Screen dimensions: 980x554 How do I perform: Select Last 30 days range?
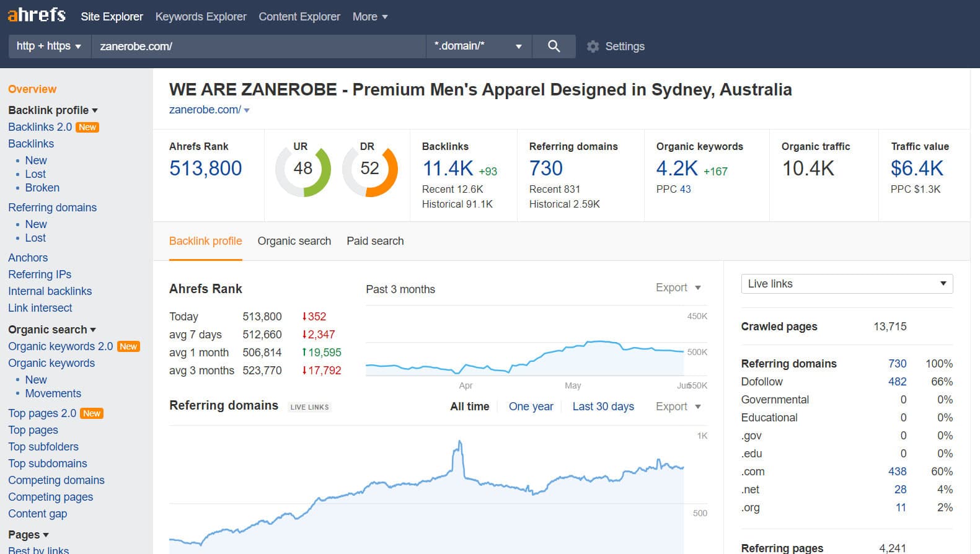point(603,407)
